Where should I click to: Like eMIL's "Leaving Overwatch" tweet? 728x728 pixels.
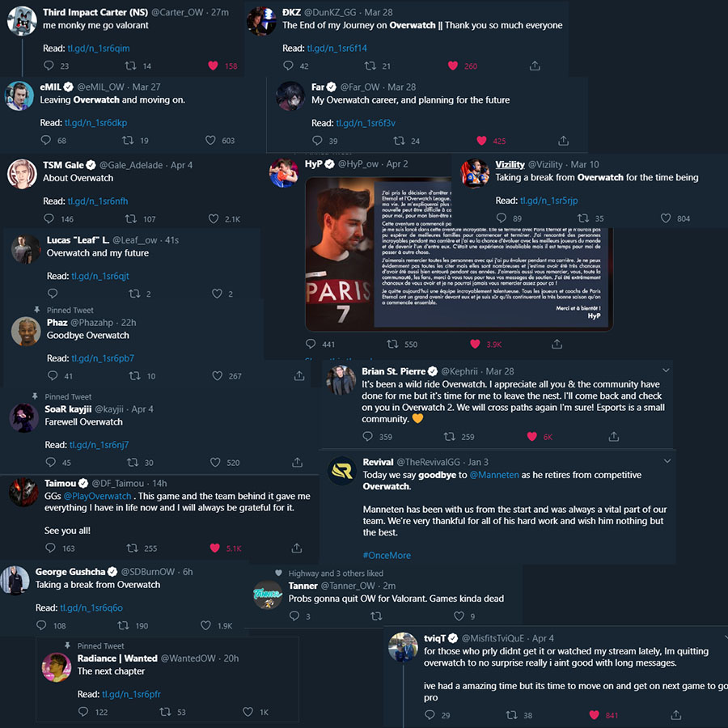pyautogui.click(x=210, y=140)
